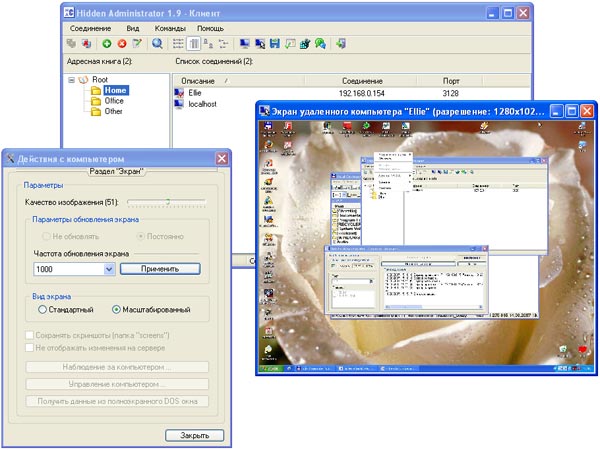Viewport: 600px width, 450px height.
Task: Click the grey connect icon in toolbar
Action: point(71,44)
